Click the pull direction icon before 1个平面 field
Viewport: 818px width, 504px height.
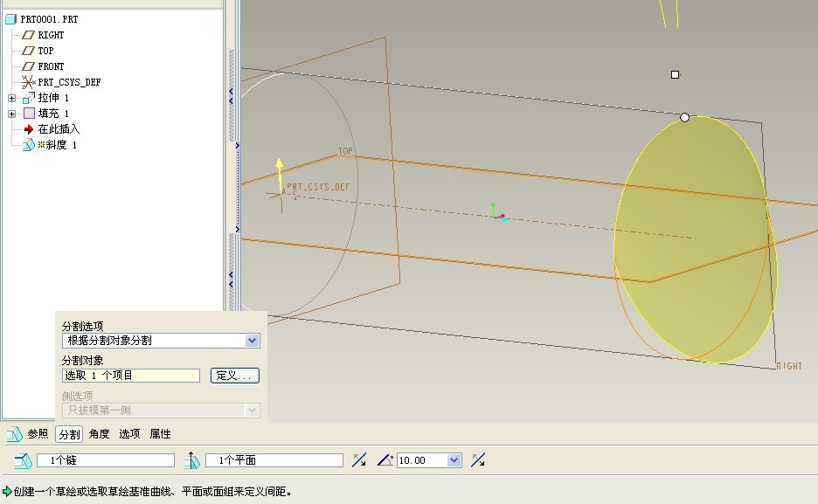192,460
